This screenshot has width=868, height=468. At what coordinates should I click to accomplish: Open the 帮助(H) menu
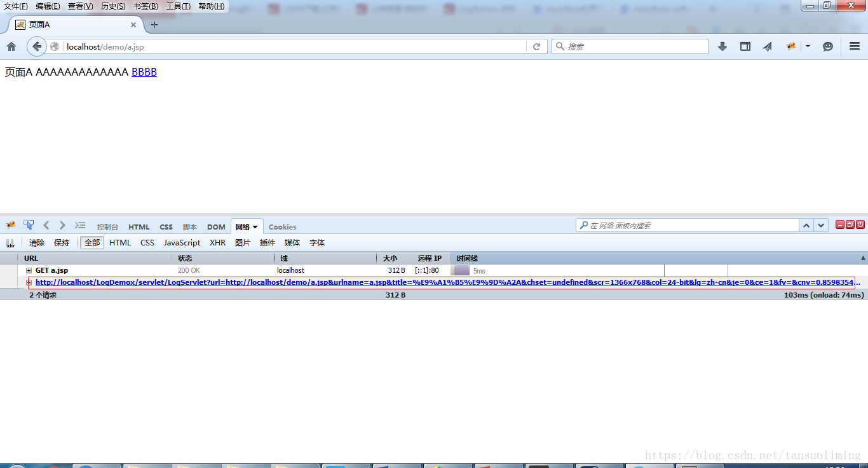point(211,6)
